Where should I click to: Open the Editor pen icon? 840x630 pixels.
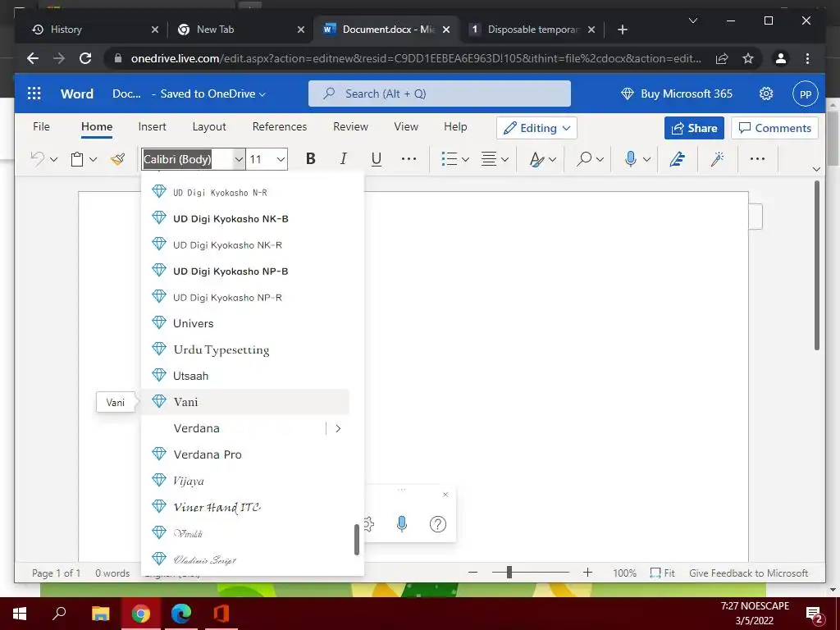click(677, 159)
